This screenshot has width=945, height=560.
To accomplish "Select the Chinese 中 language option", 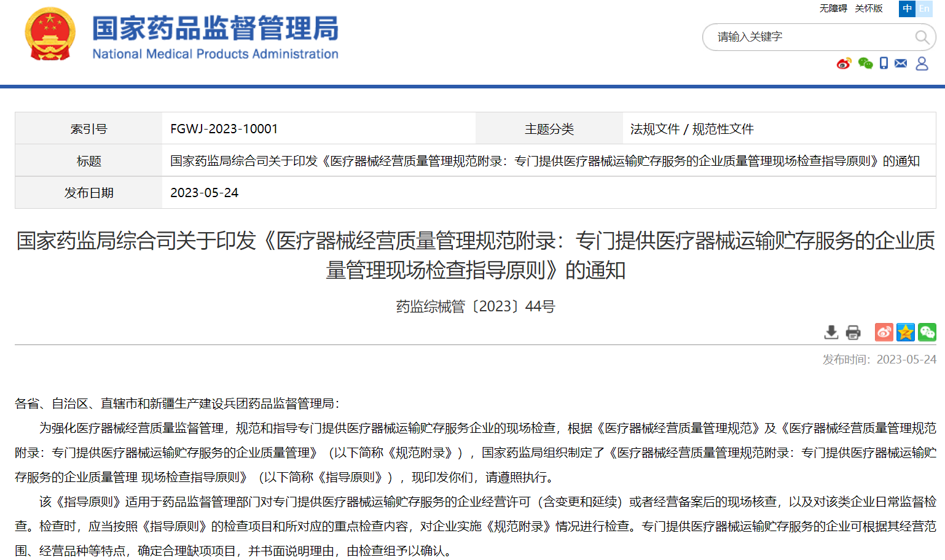I will click(x=907, y=9).
